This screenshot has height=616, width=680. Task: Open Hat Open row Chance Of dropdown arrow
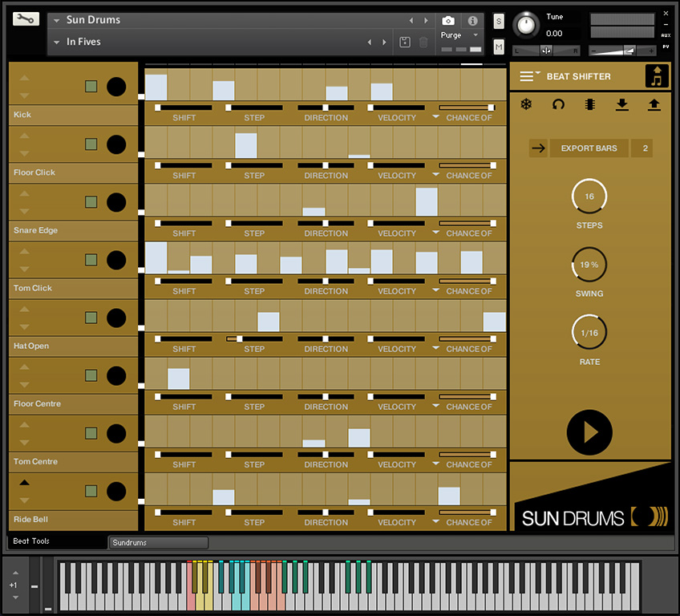coord(436,348)
